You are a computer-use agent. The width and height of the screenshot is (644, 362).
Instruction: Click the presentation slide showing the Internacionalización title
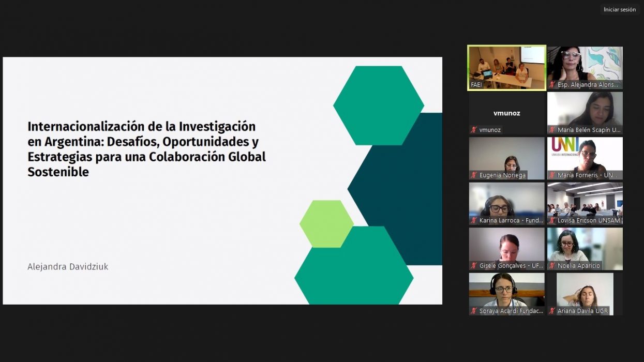pyautogui.click(x=222, y=180)
